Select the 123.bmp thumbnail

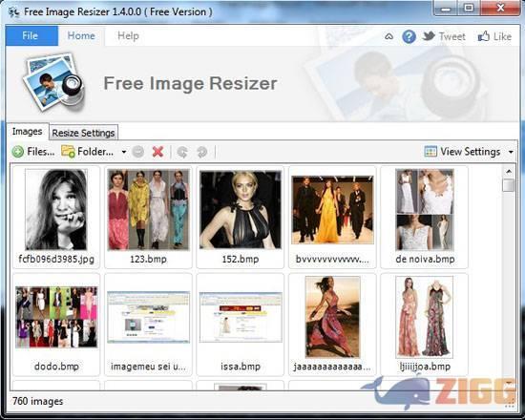(148, 210)
